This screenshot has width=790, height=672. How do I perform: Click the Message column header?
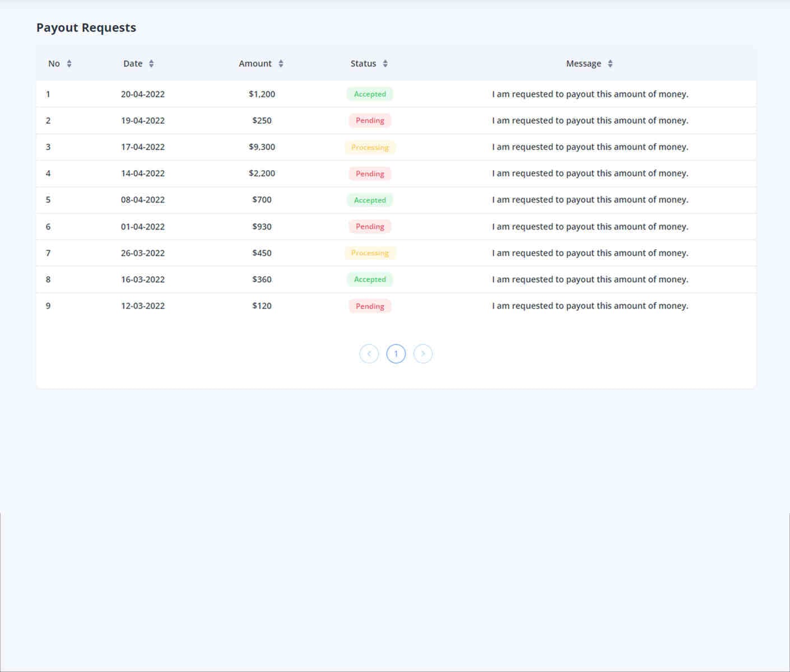(584, 63)
